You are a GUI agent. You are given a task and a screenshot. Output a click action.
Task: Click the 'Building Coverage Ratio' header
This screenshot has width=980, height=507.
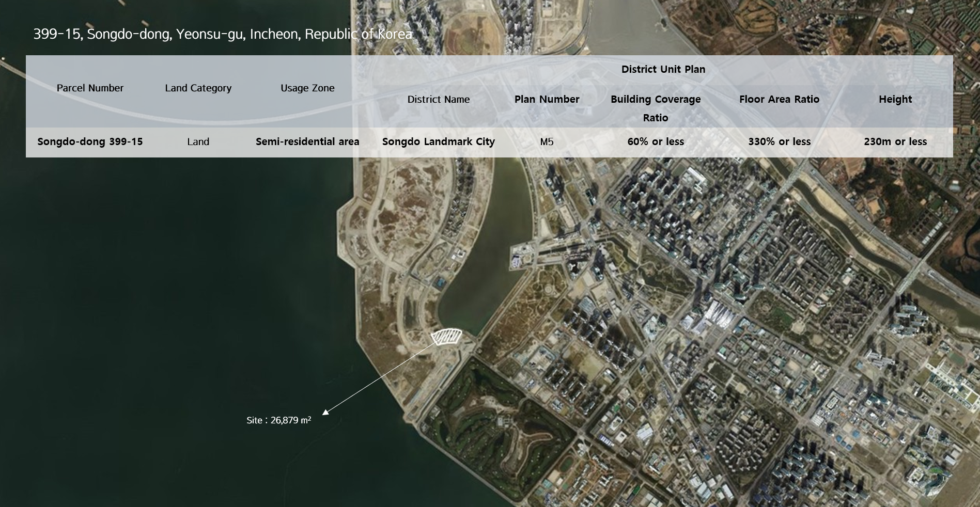(655, 108)
